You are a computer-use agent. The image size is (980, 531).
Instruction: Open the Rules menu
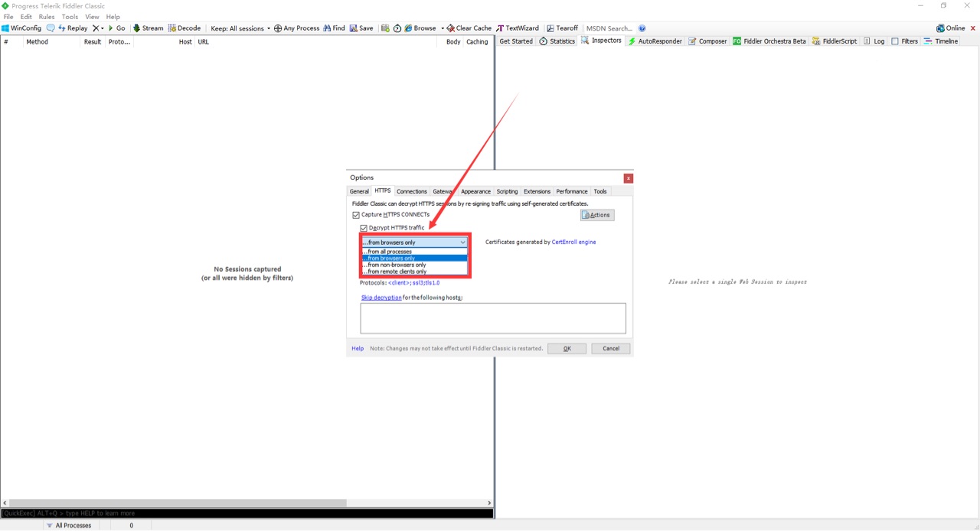[x=47, y=16]
